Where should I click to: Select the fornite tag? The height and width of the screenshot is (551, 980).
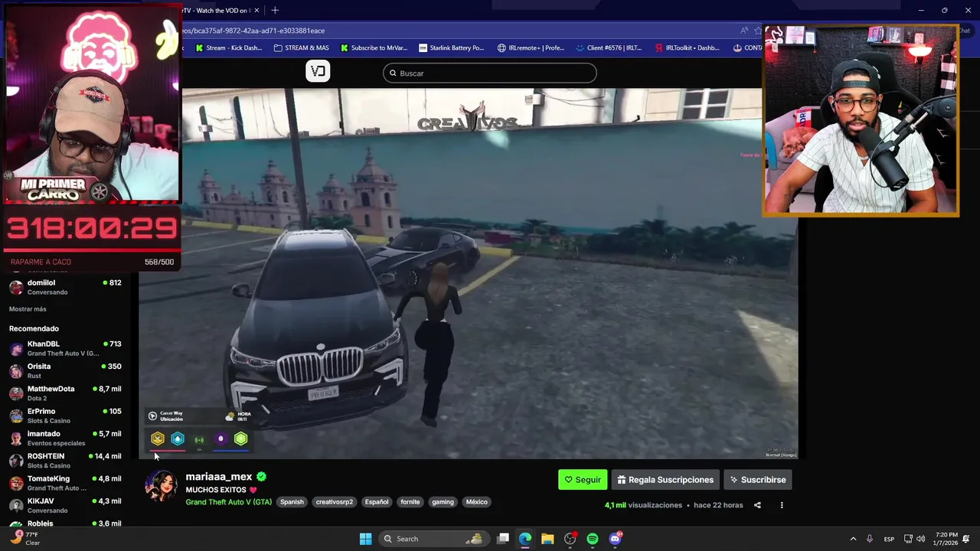click(410, 502)
